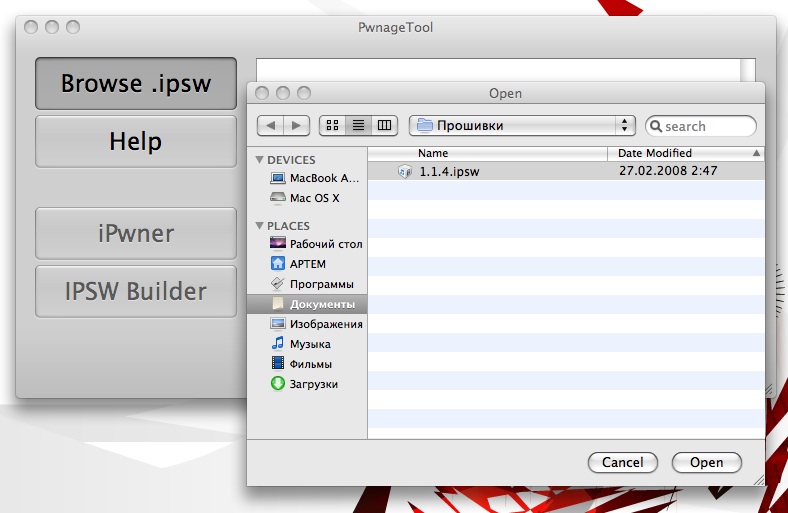Open the Прошивки folder path dropdown

click(522, 126)
